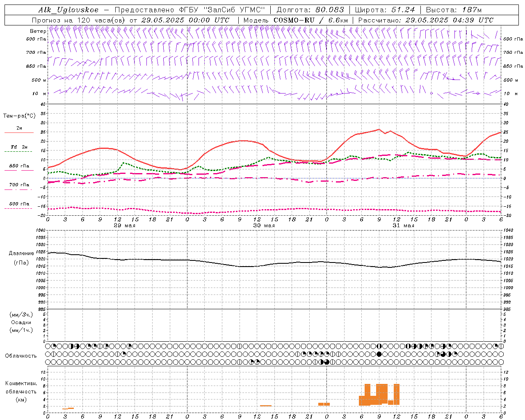
Task: Click the longitude value 80.083
Action: point(330,10)
